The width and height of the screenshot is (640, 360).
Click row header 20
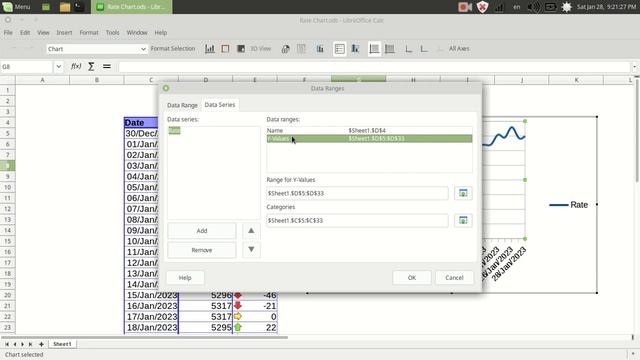7,295
